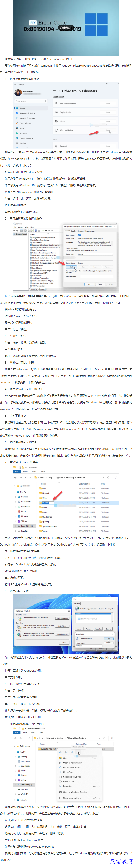Open the Help menu in Services window
Viewport: 135px width, 868px height.
(x=32, y=227)
